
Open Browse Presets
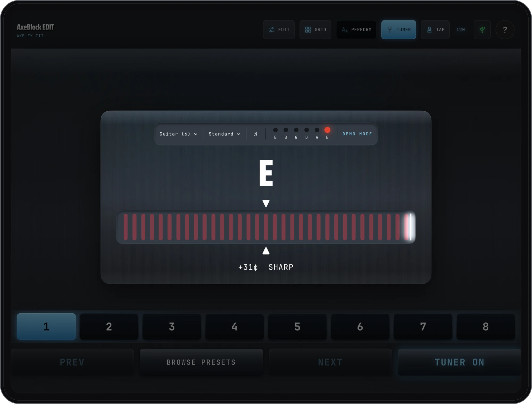pos(201,362)
